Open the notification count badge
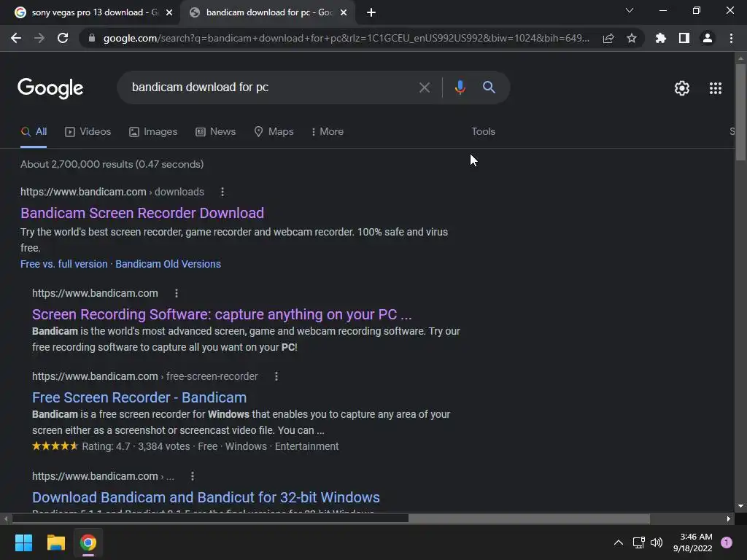747x560 pixels. 727,542
